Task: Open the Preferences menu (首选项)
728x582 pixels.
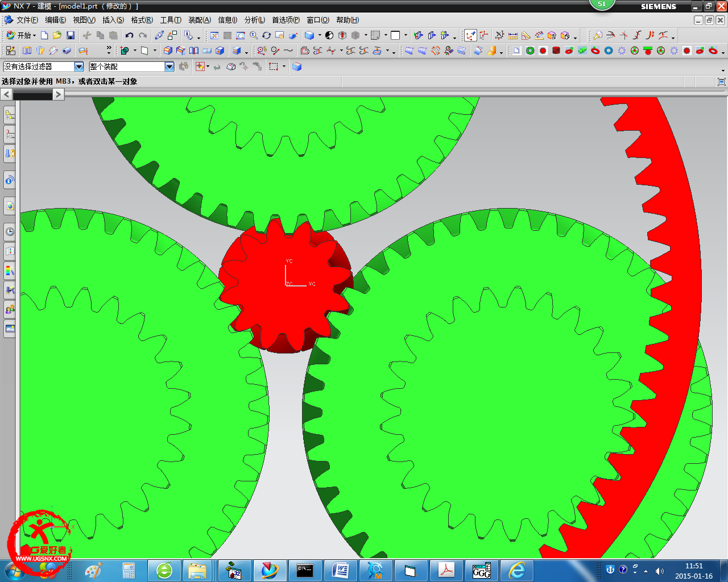Action: pos(286,20)
